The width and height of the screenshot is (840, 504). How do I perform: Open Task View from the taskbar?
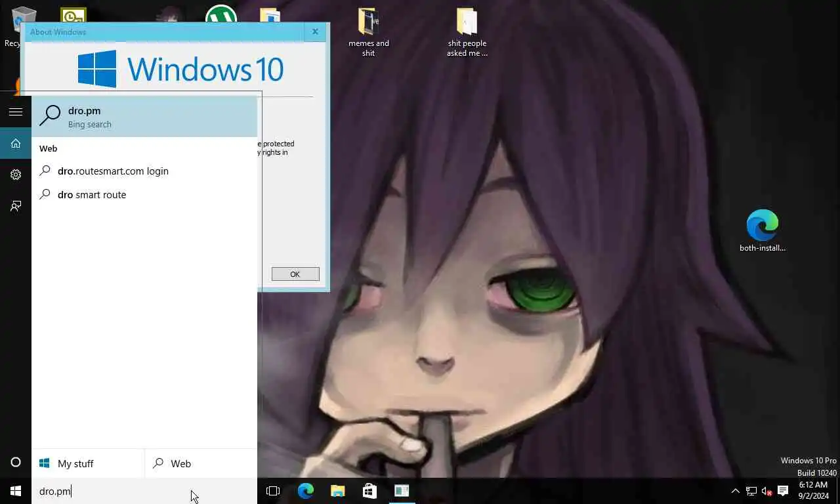(x=273, y=491)
